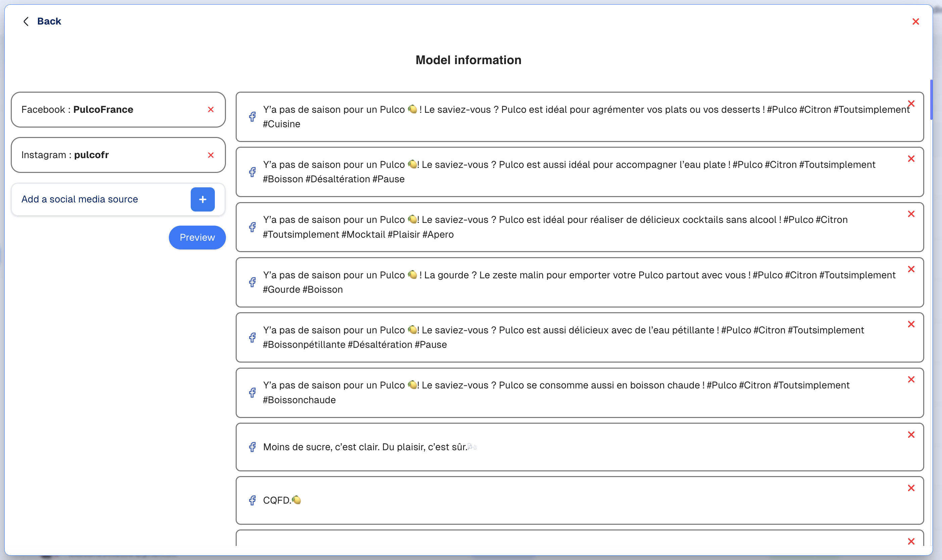Screen dimensions: 942x560
Task: Select the 'Instagram : pulcofr' source label
Action: 65,155
